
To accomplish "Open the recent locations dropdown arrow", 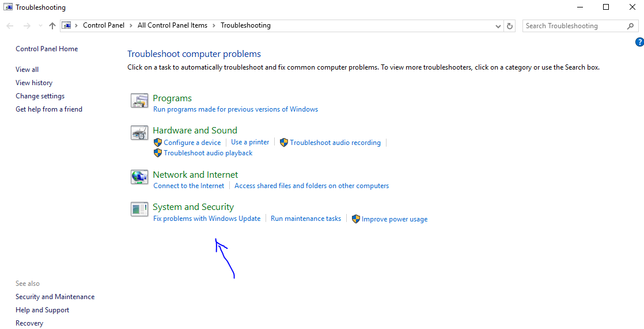I will click(x=40, y=26).
